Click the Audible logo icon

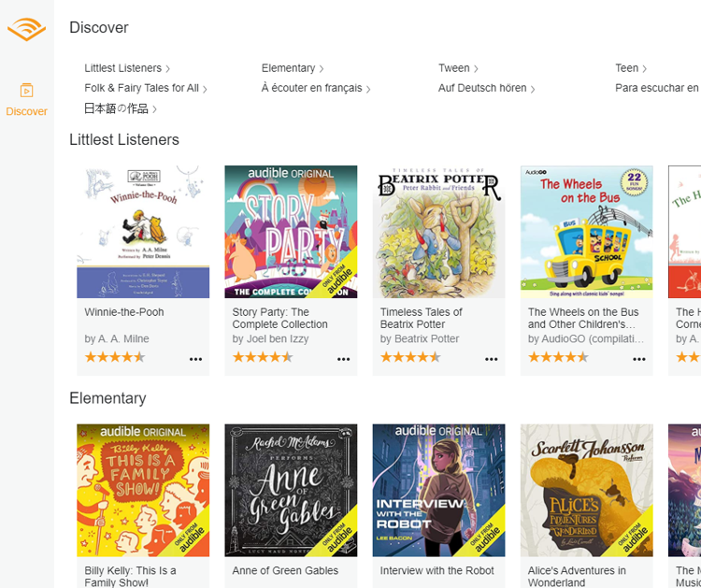tap(26, 29)
